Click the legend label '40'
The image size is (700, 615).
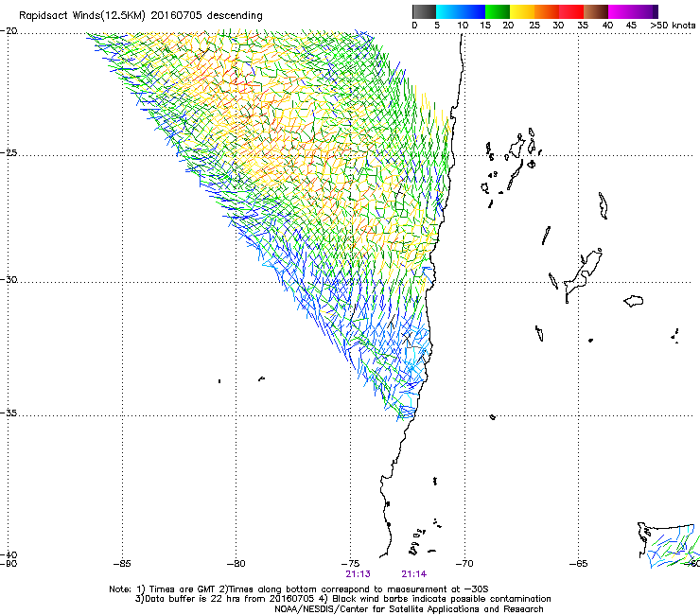(607, 26)
